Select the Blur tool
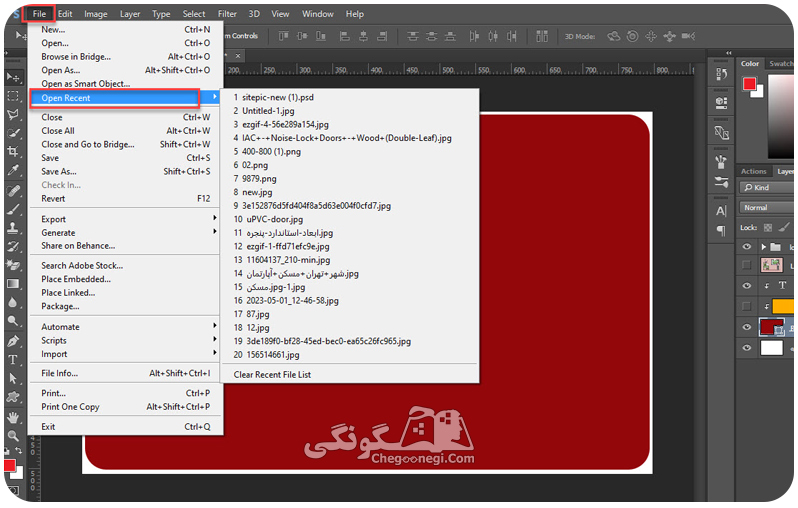Viewport: 798px width, 508px height. coord(13,302)
